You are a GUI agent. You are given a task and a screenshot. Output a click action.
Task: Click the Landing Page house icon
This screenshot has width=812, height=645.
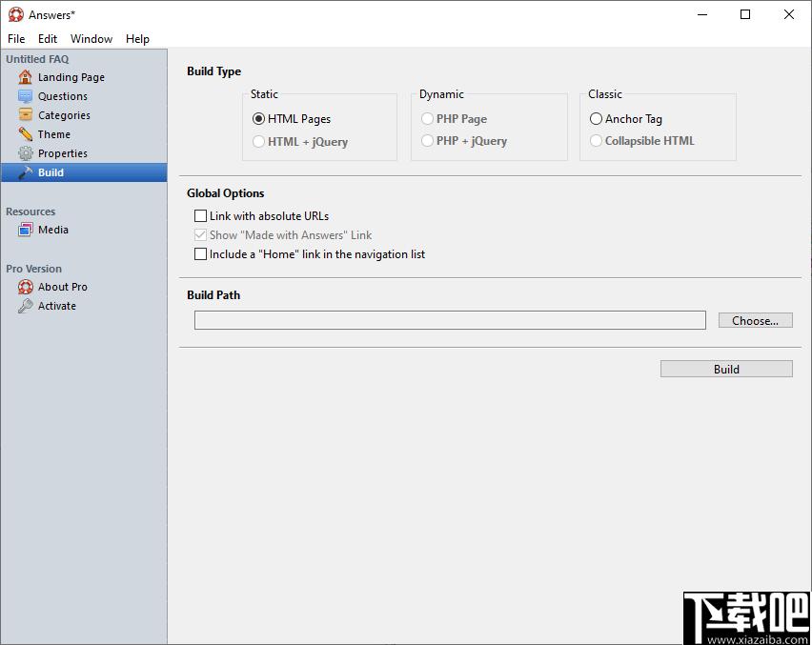tap(25, 77)
